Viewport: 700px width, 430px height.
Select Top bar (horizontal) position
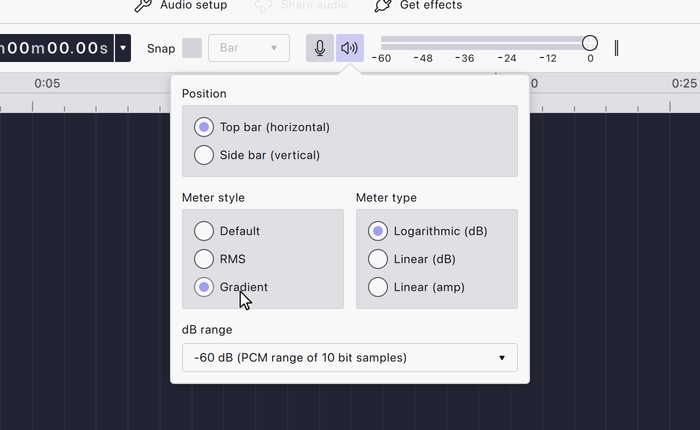coord(204,127)
